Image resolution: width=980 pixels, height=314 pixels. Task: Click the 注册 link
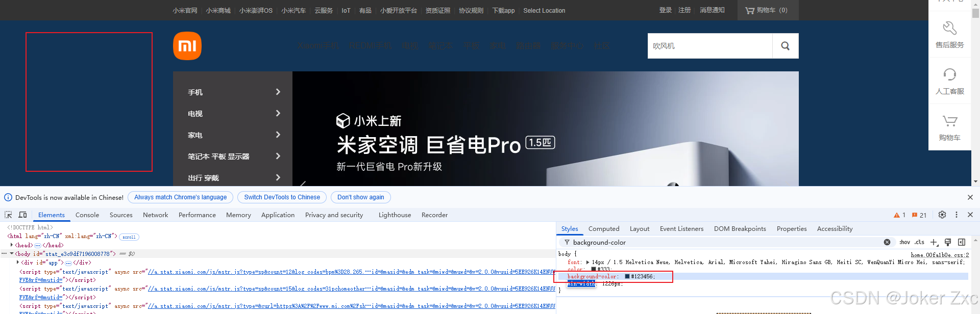tap(684, 10)
